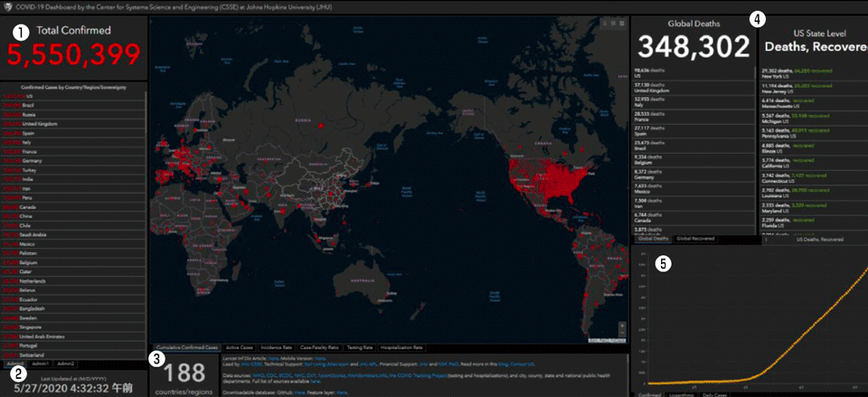Switch to the Admin2 tab
868x397 pixels.
(66, 364)
